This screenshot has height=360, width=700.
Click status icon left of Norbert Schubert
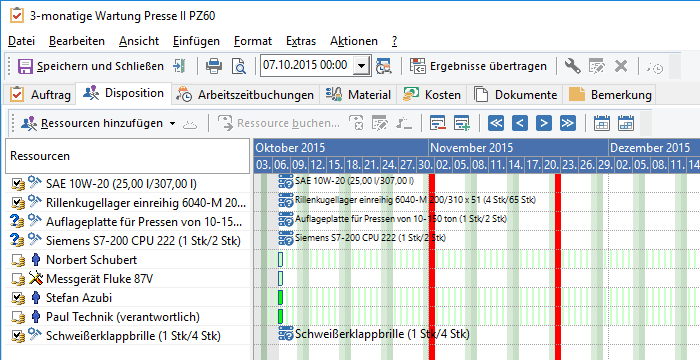18,260
